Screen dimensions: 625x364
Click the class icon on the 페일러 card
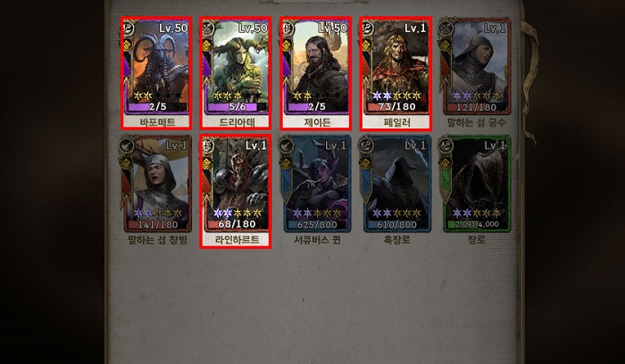click(367, 28)
